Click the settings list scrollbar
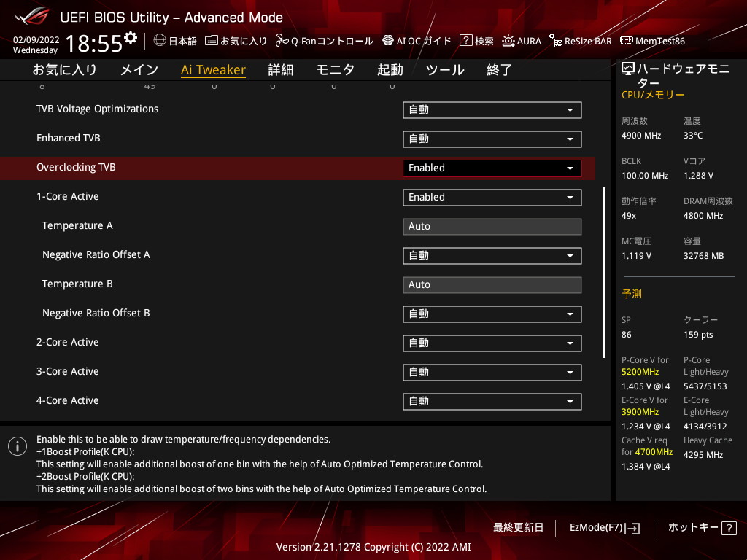747x560 pixels. (605, 273)
